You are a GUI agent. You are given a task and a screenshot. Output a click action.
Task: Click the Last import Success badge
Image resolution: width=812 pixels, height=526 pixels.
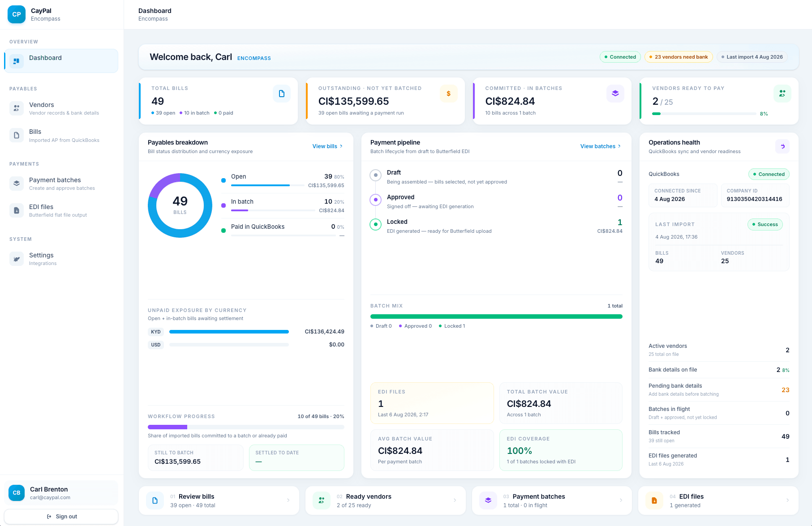pos(765,224)
